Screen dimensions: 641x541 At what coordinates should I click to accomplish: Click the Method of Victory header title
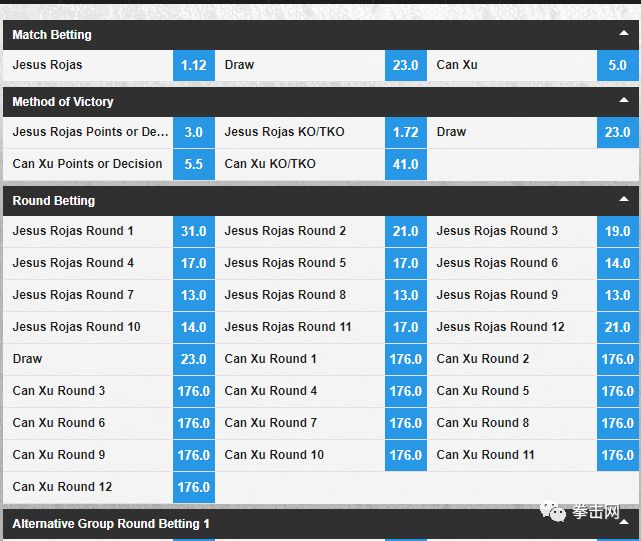coord(63,101)
